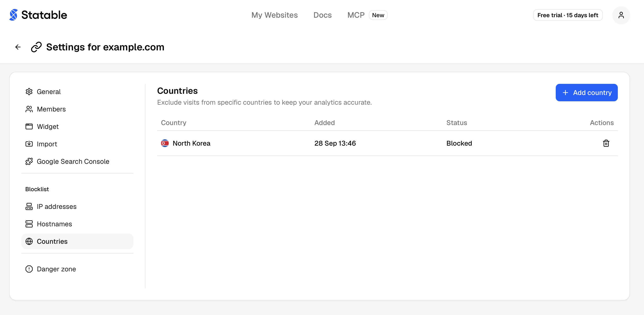Click the Actions column header

coord(602,123)
